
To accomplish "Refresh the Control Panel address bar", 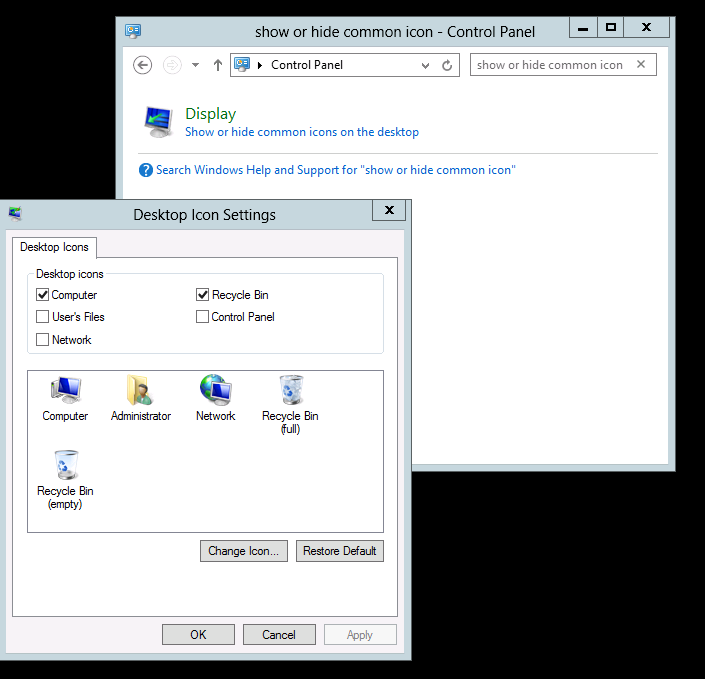I will 447,66.
